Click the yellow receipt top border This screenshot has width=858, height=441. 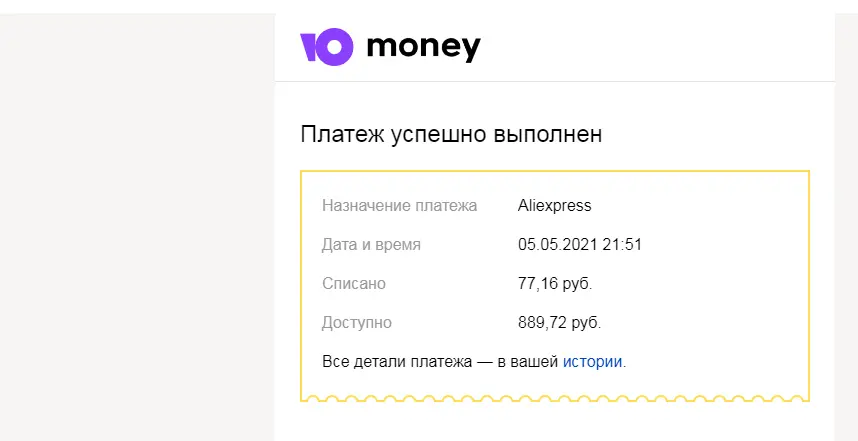pos(555,171)
